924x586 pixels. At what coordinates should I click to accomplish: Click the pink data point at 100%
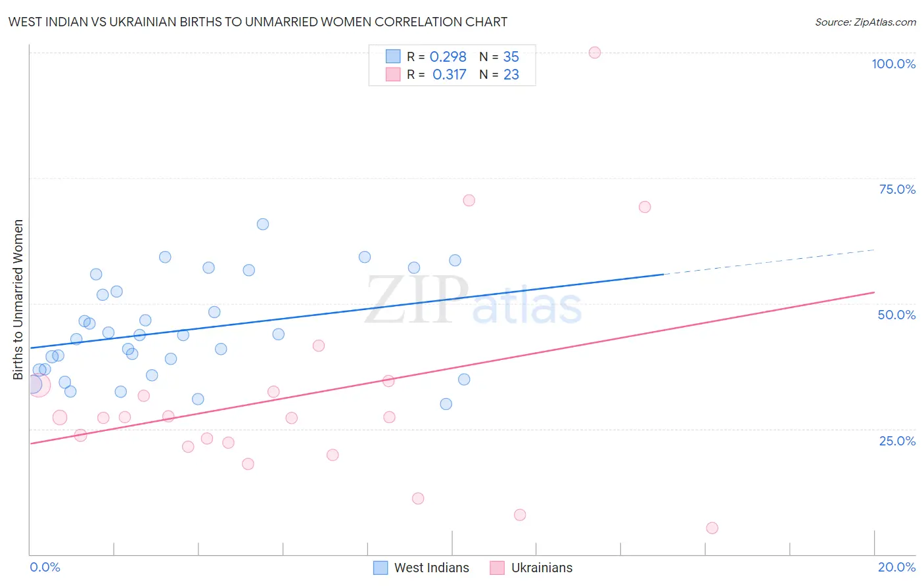tap(595, 53)
